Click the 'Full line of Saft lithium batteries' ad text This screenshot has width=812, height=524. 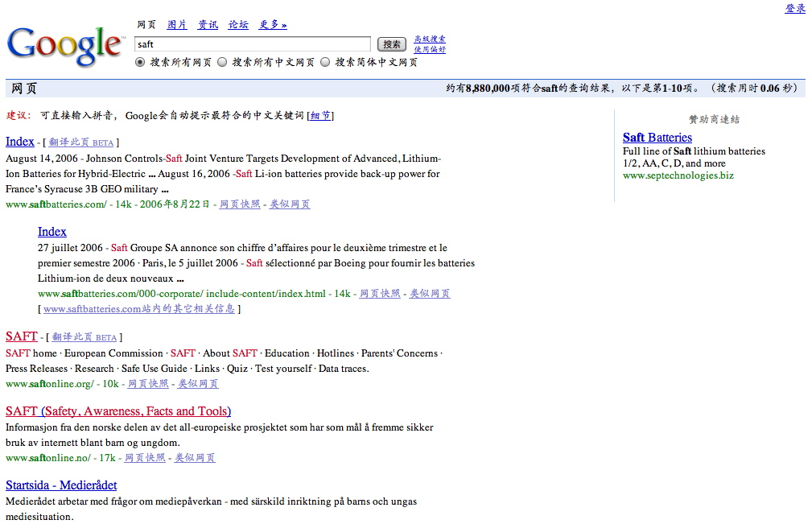pyautogui.click(x=694, y=158)
